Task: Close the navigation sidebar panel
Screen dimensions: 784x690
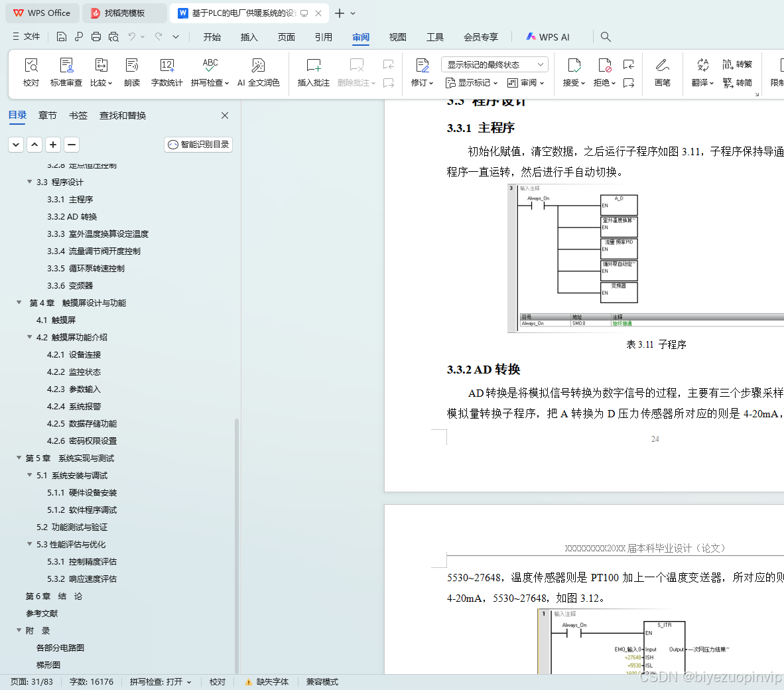Action: click(225, 115)
